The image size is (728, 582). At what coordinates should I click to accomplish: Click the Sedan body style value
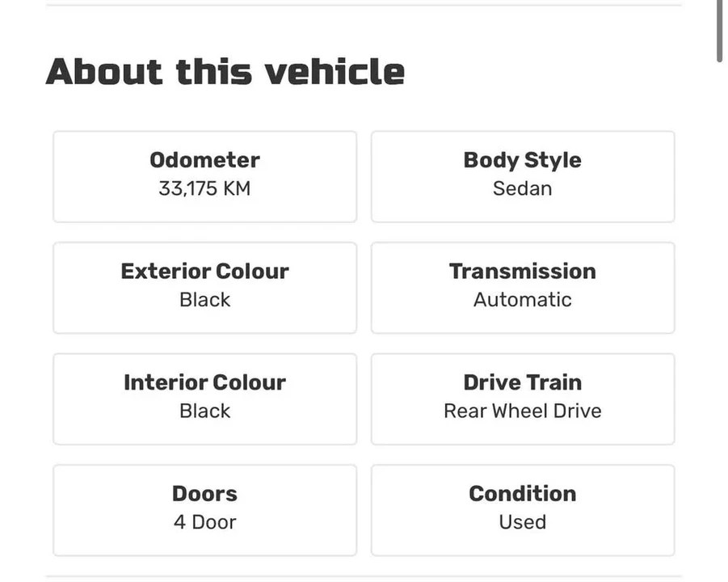tap(523, 188)
